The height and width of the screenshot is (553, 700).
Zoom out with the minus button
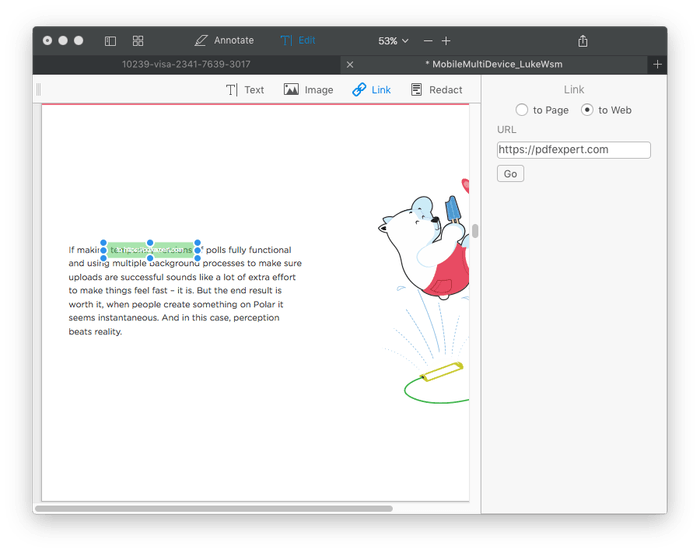[x=428, y=41]
